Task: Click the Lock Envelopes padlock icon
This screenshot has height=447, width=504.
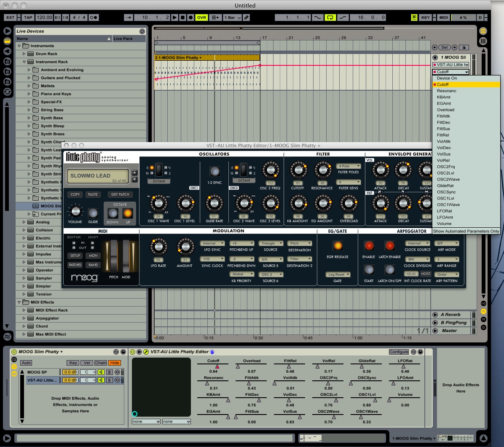Action: click(x=464, y=48)
